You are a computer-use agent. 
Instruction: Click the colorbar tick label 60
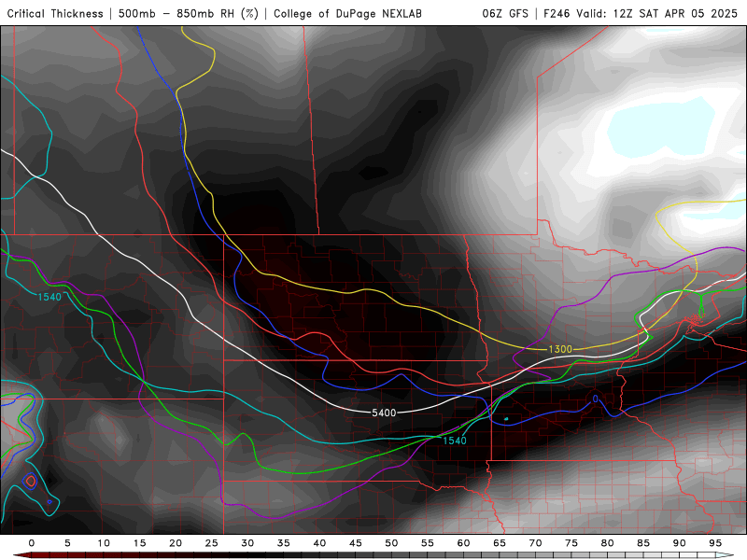click(463, 543)
